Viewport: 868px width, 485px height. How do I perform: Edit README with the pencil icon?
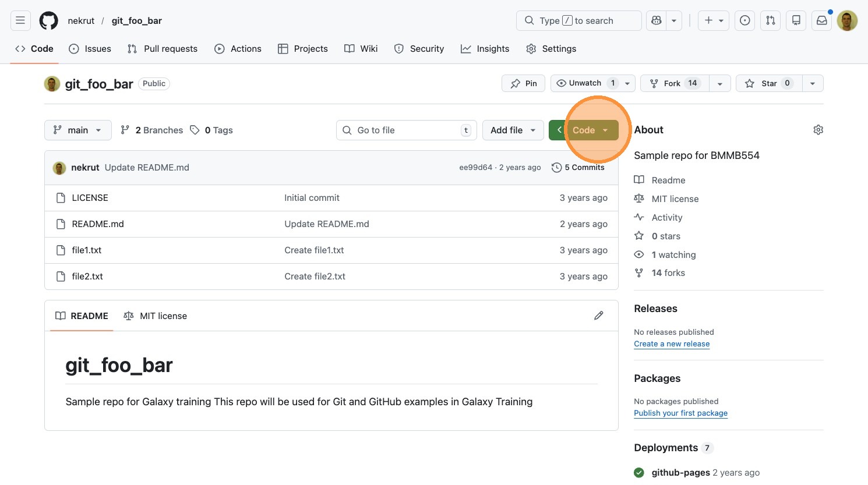coord(598,316)
